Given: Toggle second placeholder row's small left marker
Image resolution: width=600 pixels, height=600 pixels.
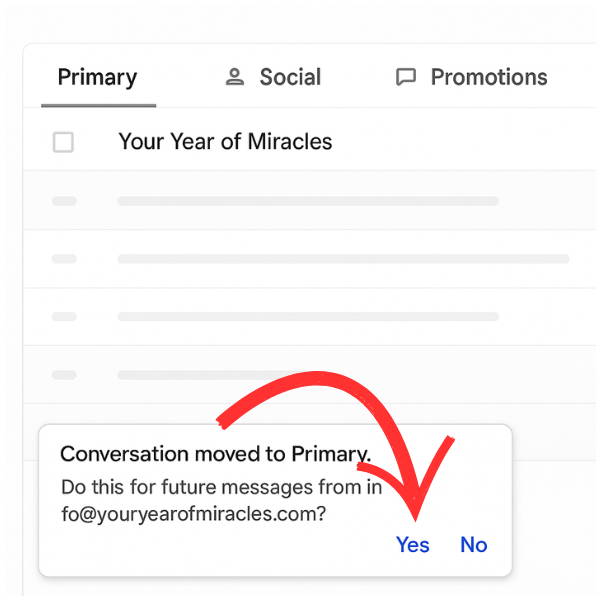Looking at the screenshot, I should pos(64,259).
